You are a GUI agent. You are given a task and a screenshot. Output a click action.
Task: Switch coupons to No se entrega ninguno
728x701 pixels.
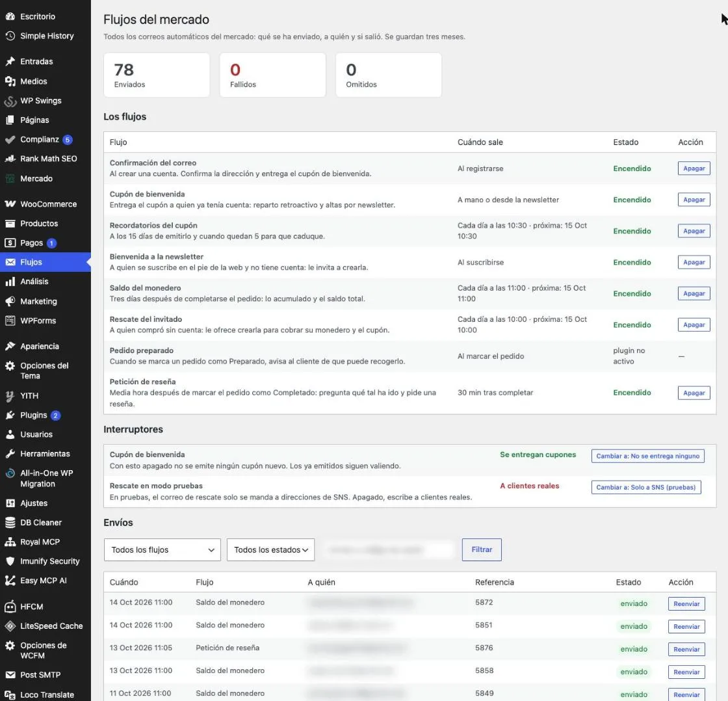point(647,456)
